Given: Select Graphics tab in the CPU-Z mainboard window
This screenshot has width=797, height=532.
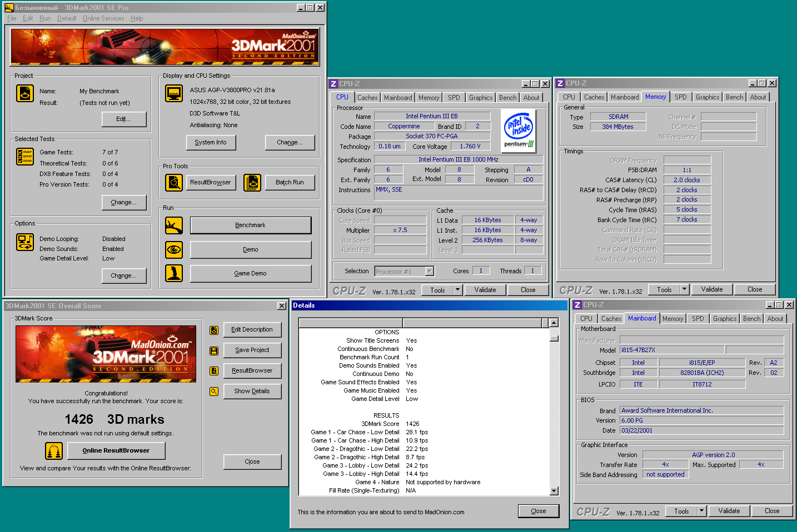Looking at the screenshot, I should click(x=725, y=319).
